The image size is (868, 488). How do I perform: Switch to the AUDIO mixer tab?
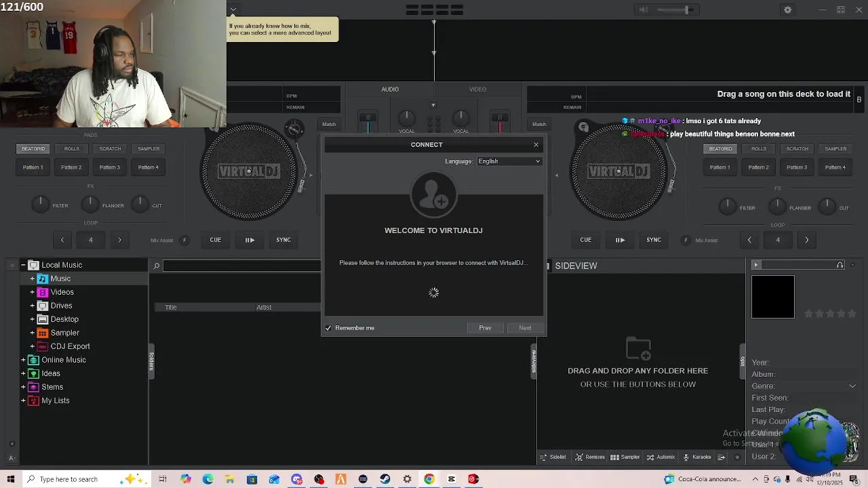coord(390,89)
